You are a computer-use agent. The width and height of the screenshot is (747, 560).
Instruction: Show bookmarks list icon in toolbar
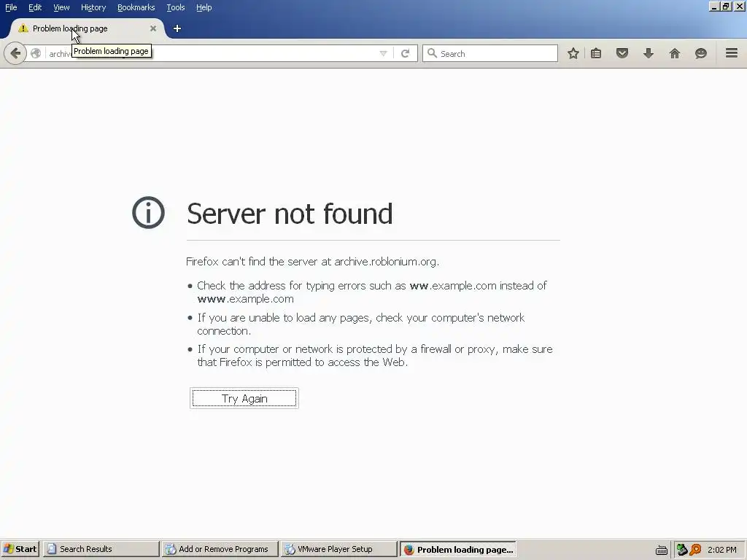(x=596, y=53)
